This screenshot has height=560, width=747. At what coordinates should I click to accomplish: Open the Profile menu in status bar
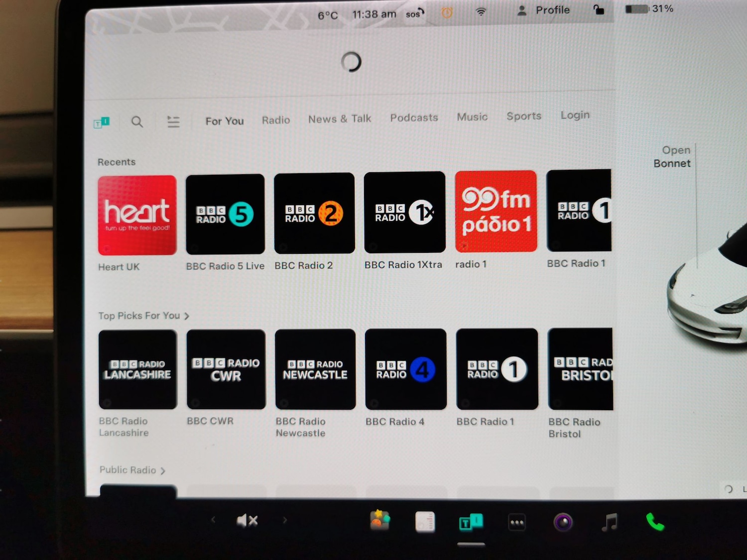pyautogui.click(x=543, y=10)
